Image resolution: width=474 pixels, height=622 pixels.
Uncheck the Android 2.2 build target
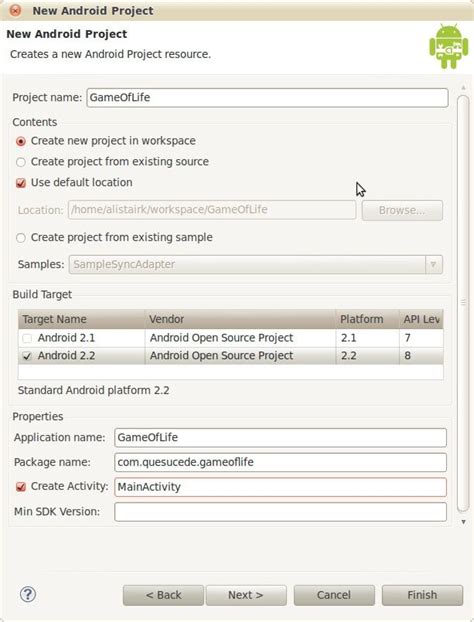point(27,356)
